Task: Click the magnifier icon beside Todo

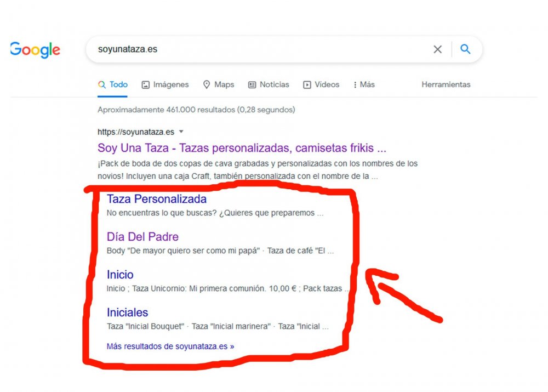Action: click(x=102, y=84)
